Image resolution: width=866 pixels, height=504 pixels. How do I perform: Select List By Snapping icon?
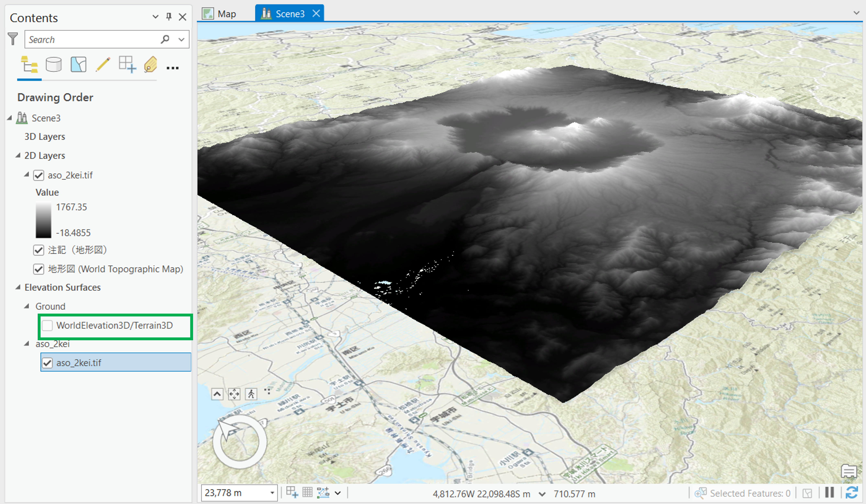[x=127, y=65]
